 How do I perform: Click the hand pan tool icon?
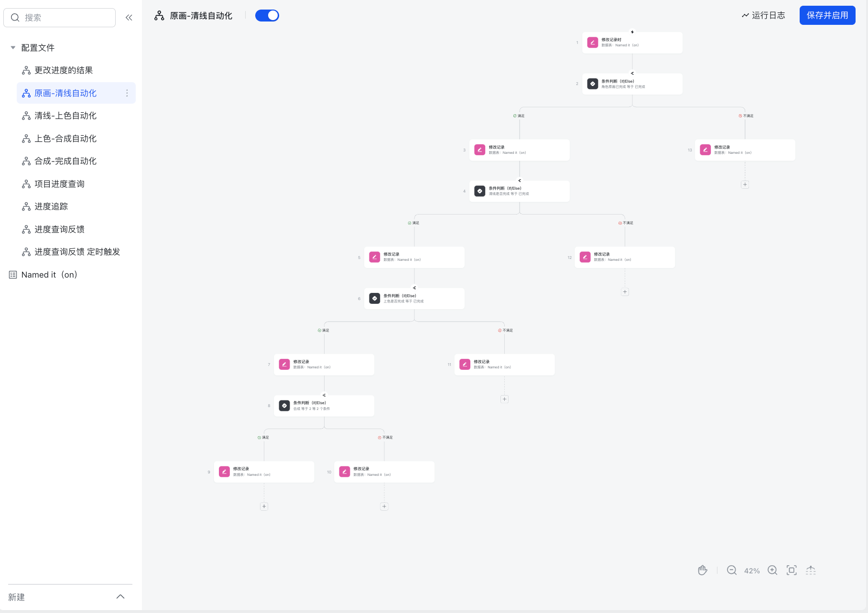point(702,570)
